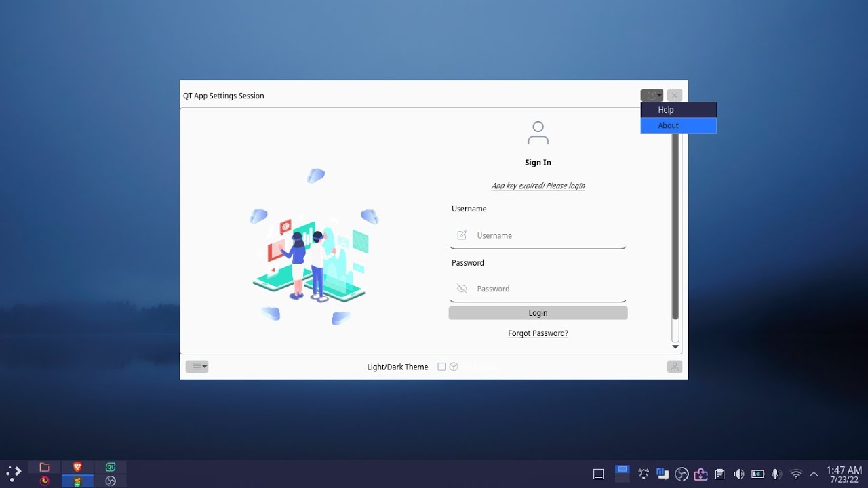The image size is (868, 488).
Task: Click the edit pencil icon beside Username
Action: click(x=462, y=235)
